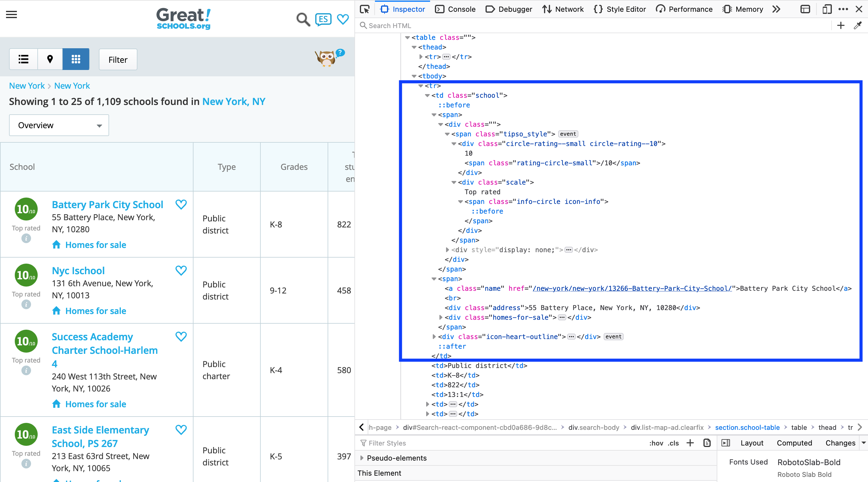Expand the Pseudo-elements section

[x=362, y=458]
